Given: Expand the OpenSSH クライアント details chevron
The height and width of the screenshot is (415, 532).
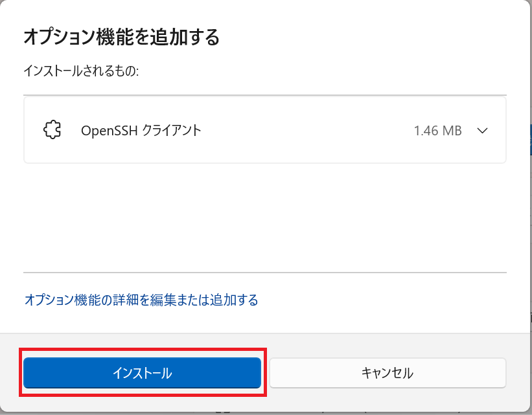Looking at the screenshot, I should coord(482,130).
